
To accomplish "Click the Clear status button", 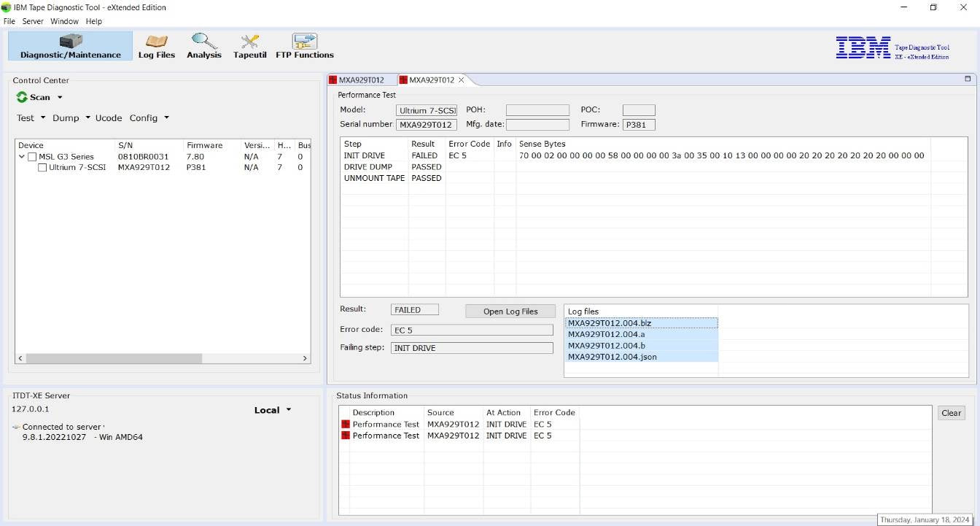I will point(952,413).
